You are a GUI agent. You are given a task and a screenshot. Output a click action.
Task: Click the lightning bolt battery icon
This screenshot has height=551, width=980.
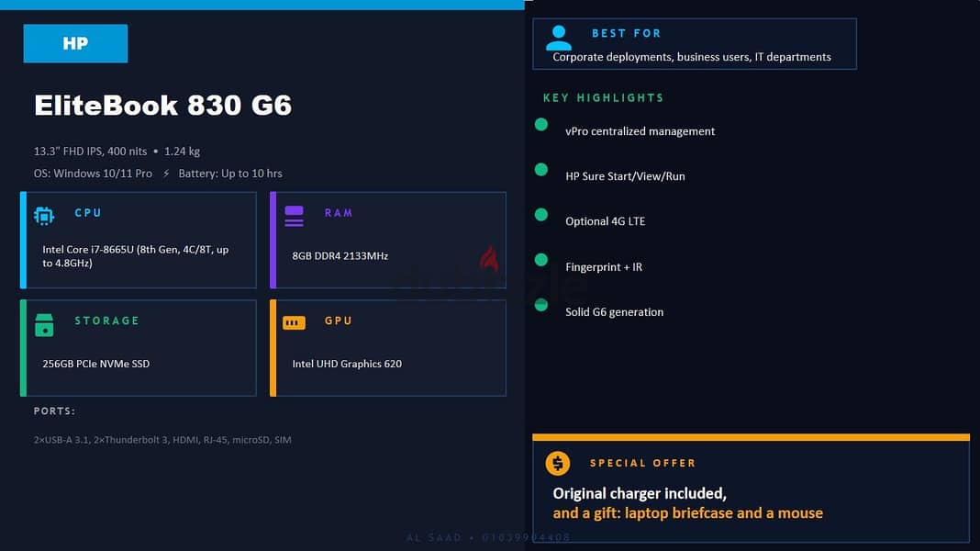(165, 174)
